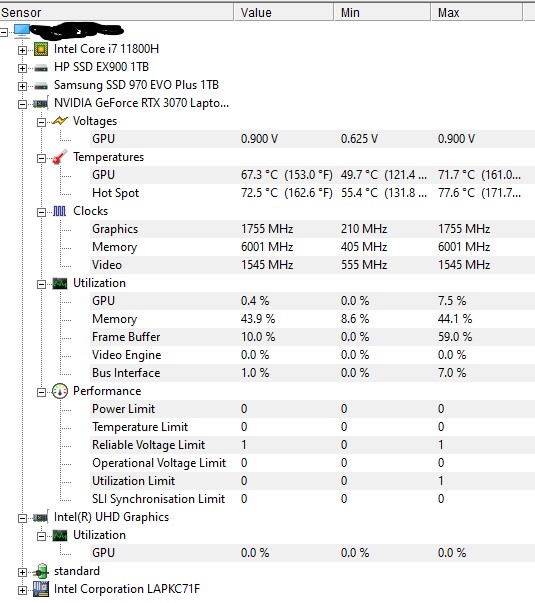Click the Value column header

click(284, 12)
